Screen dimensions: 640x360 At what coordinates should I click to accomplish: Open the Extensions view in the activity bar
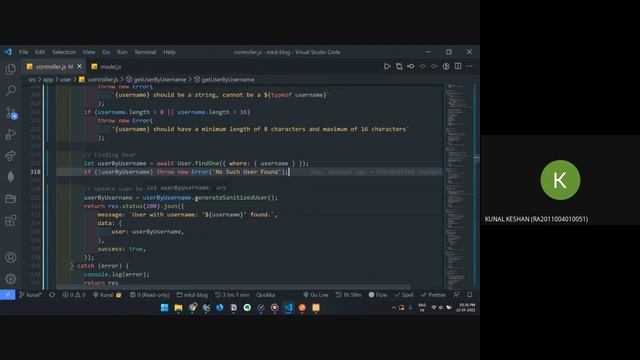click(x=11, y=221)
